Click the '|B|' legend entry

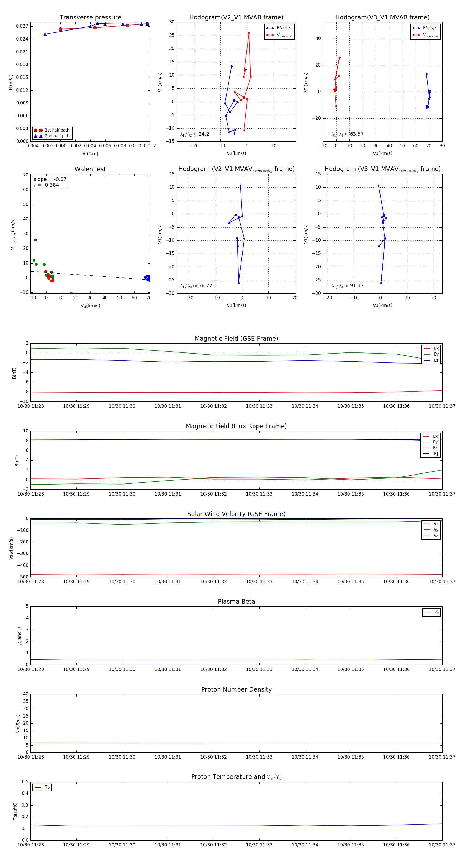point(431,454)
